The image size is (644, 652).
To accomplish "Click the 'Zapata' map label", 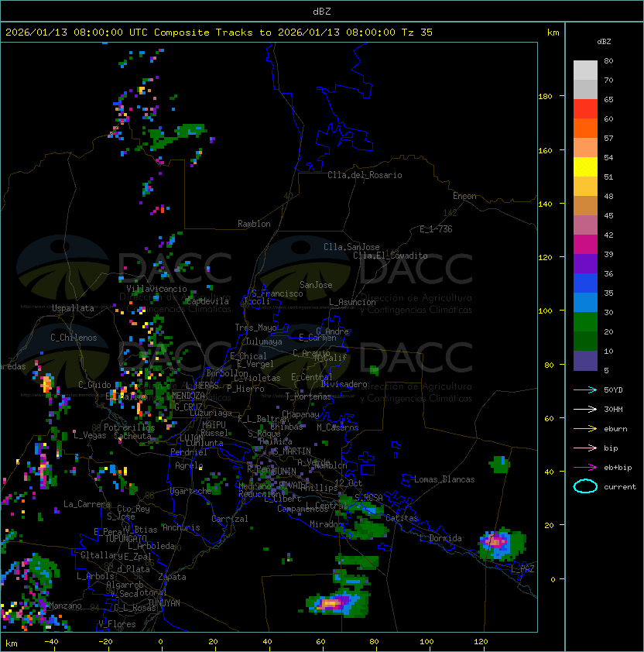I will tap(172, 577).
